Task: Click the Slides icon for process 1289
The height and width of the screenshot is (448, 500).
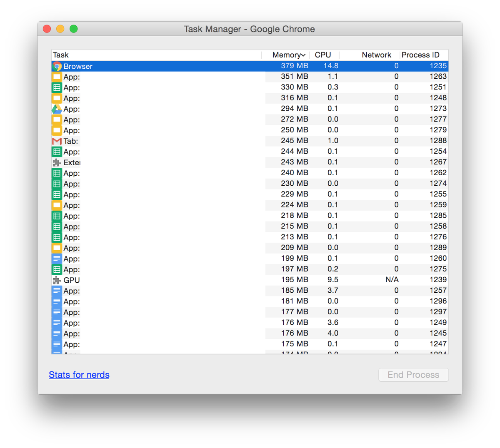Action: [x=57, y=248]
